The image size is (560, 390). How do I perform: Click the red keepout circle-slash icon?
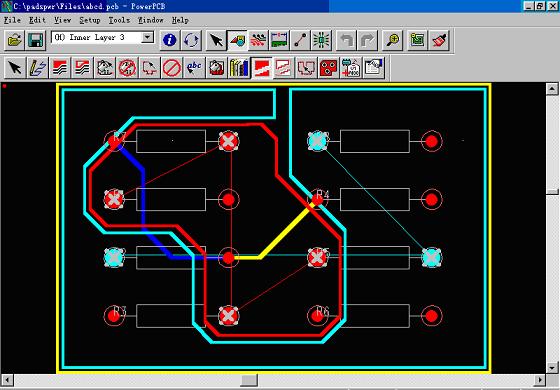[172, 68]
